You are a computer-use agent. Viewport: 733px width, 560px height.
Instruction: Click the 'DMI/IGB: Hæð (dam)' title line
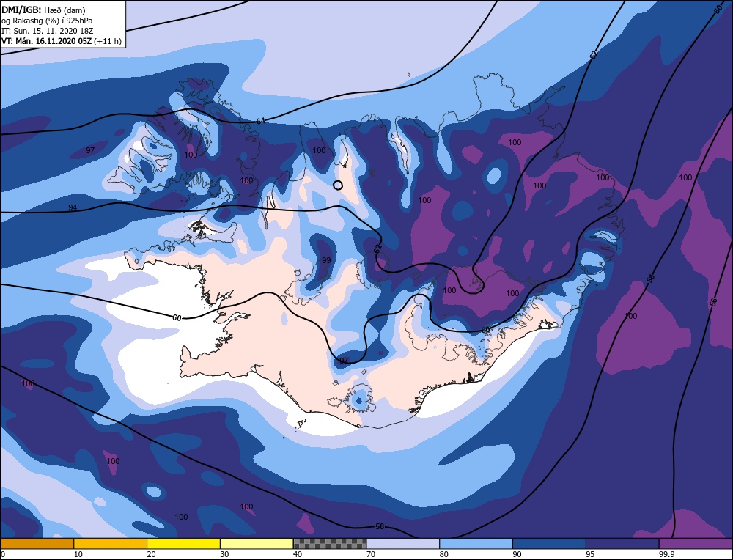(x=43, y=10)
